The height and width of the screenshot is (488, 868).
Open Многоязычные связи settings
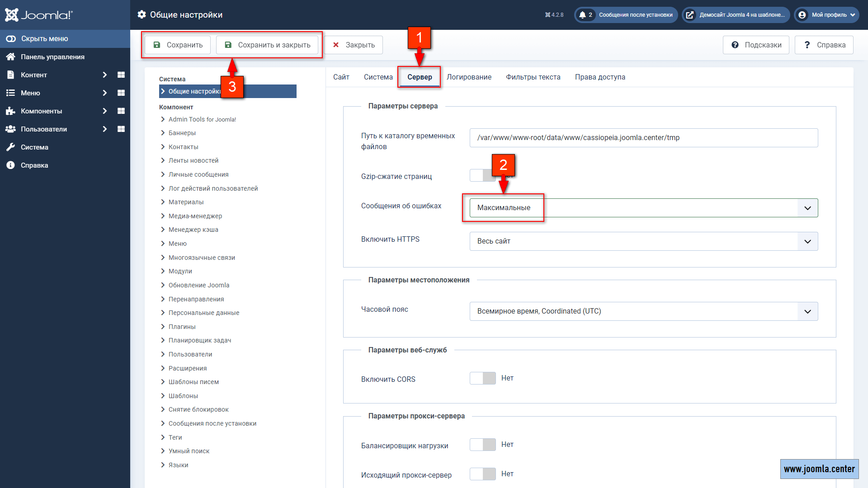[x=202, y=258]
